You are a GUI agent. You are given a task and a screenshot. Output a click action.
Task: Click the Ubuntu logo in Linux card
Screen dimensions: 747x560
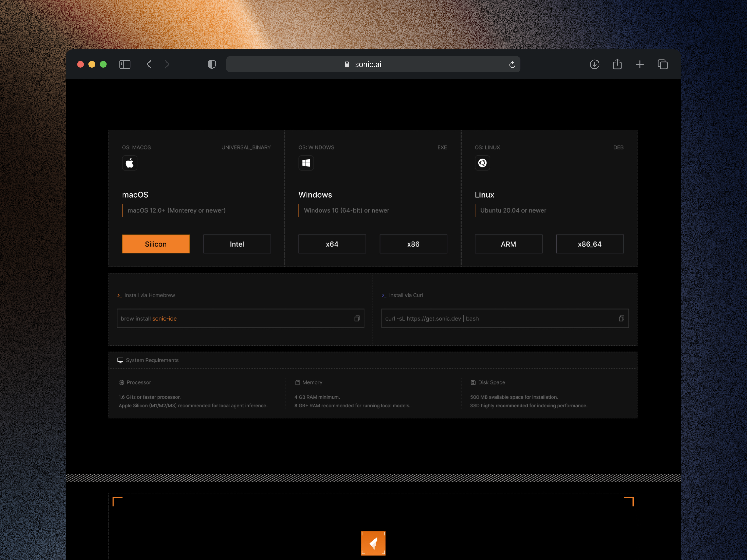coord(482,163)
